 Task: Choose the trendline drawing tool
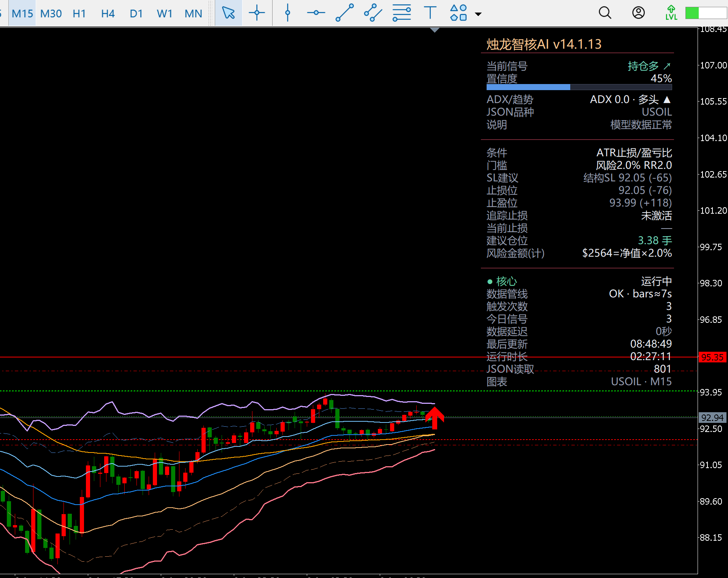pyautogui.click(x=345, y=13)
